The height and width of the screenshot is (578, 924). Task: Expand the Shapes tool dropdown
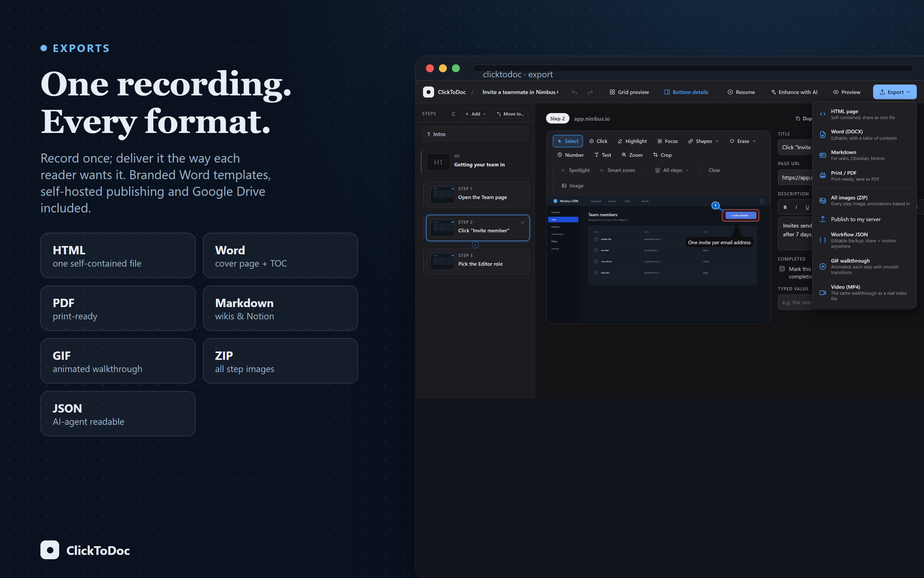[703, 141]
